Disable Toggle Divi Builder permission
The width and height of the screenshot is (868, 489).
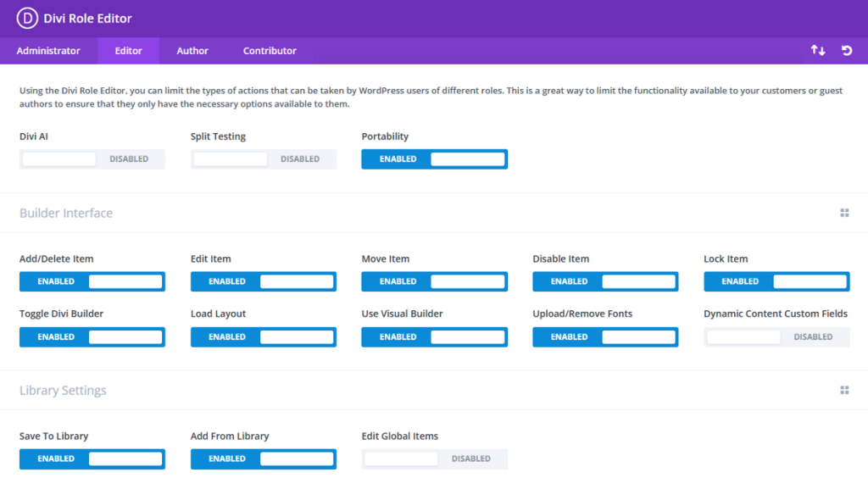pyautogui.click(x=92, y=336)
